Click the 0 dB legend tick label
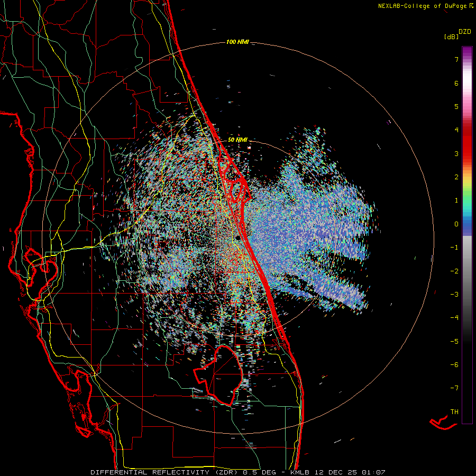Screen dimensions: 476x476 456,224
